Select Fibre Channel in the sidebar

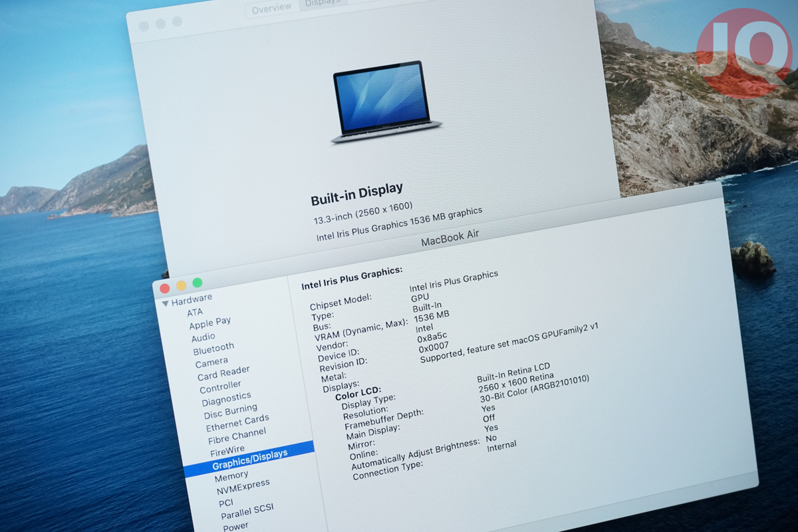pyautogui.click(x=237, y=436)
